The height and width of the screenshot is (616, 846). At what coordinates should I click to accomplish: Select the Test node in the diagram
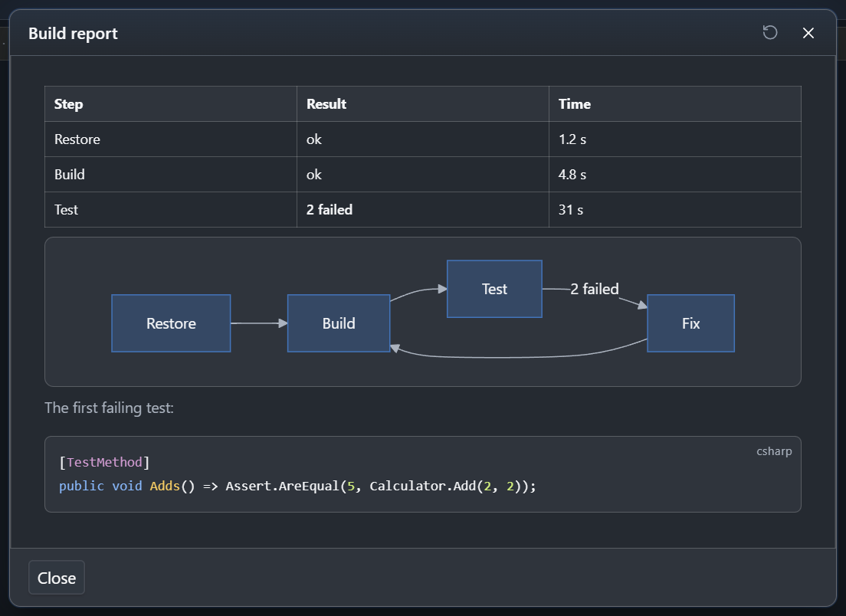(x=494, y=289)
